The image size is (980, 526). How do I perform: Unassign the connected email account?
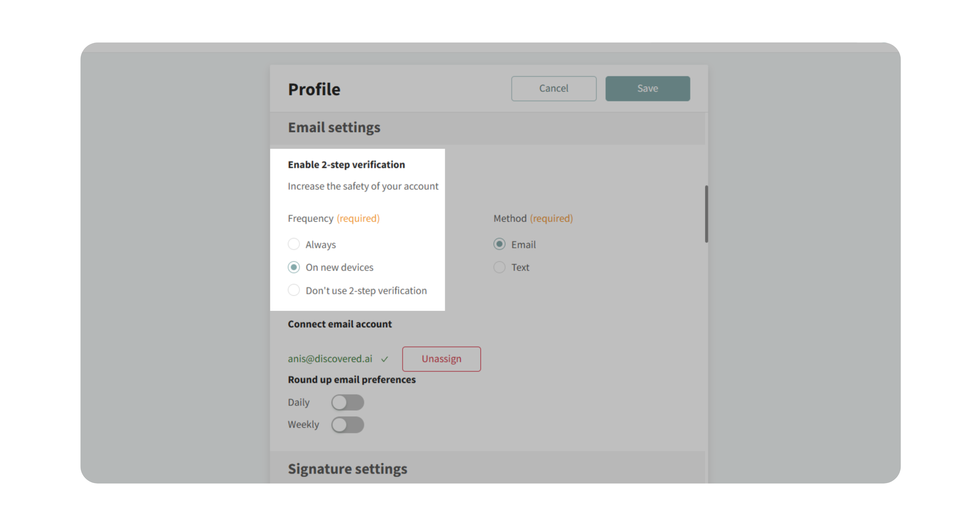pos(441,359)
